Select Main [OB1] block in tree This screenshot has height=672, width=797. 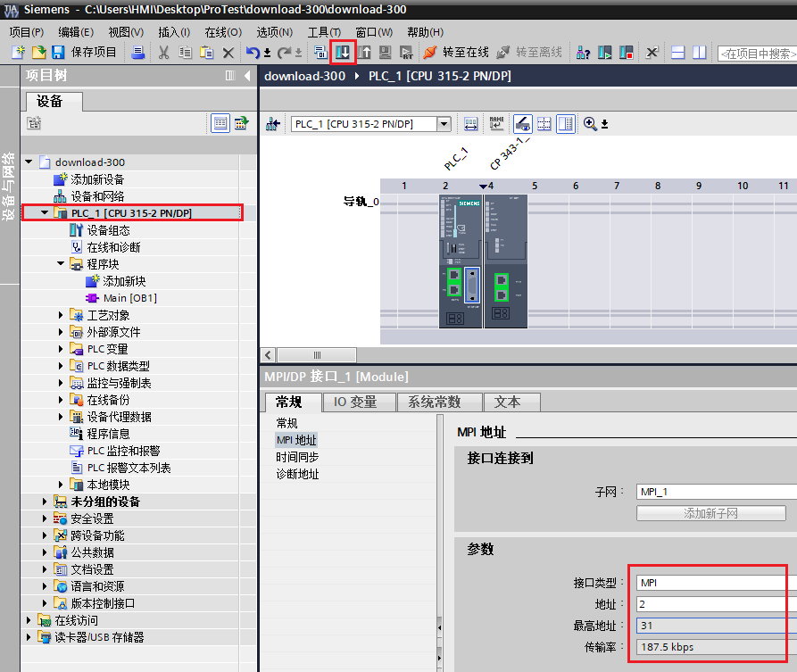pyautogui.click(x=129, y=298)
